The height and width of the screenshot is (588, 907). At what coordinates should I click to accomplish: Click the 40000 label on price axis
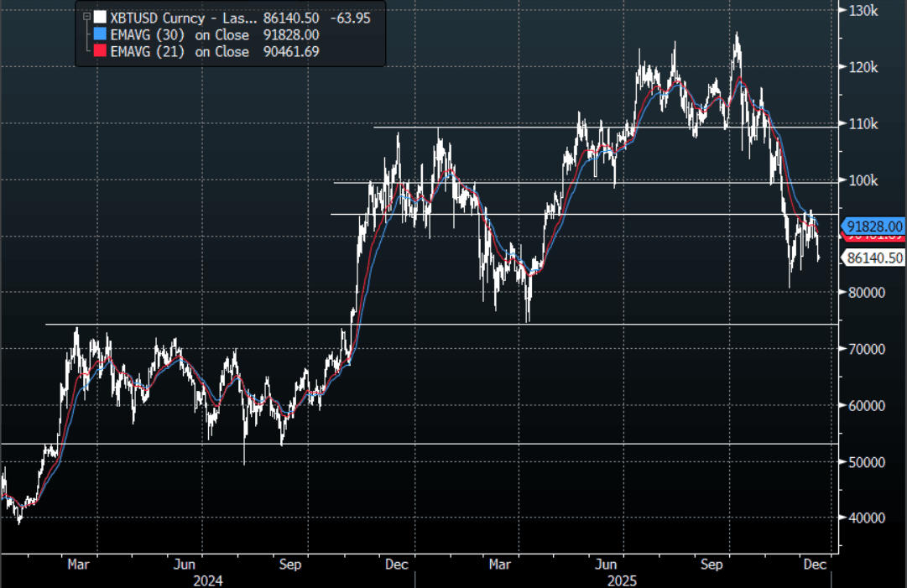(868, 518)
